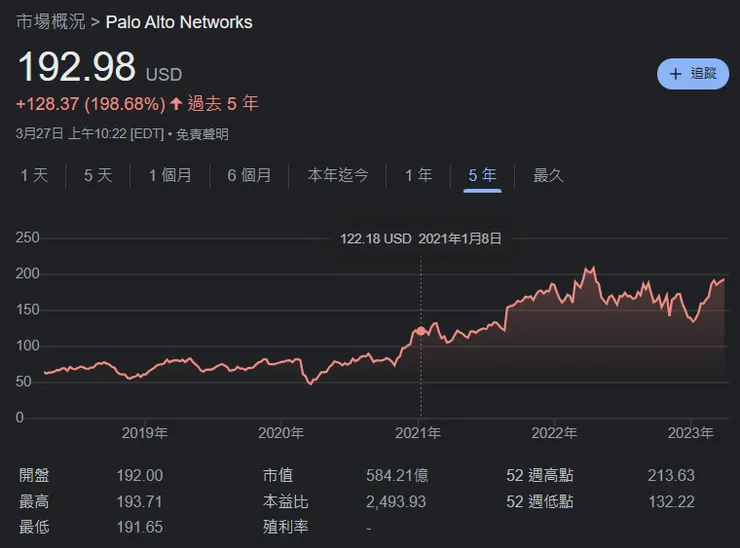Click the 市場概況 breadcrumb link
This screenshot has width=740, height=548.
(x=50, y=22)
